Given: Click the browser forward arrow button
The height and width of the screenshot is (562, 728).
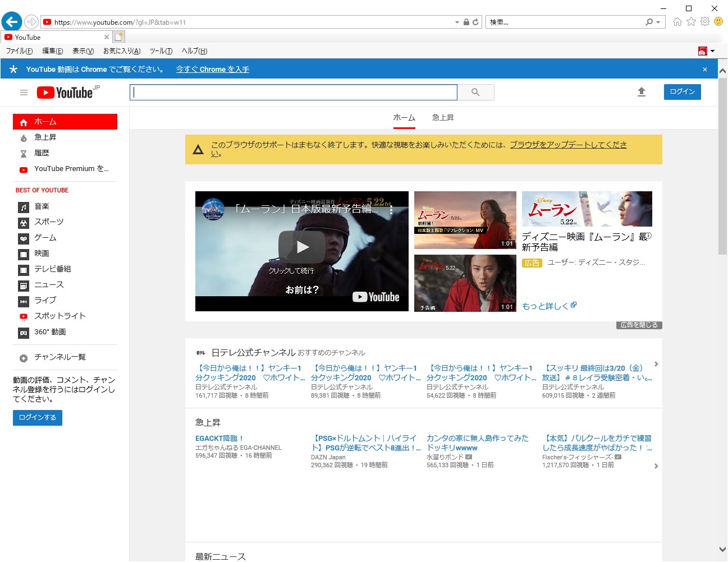Looking at the screenshot, I should pos(31,22).
